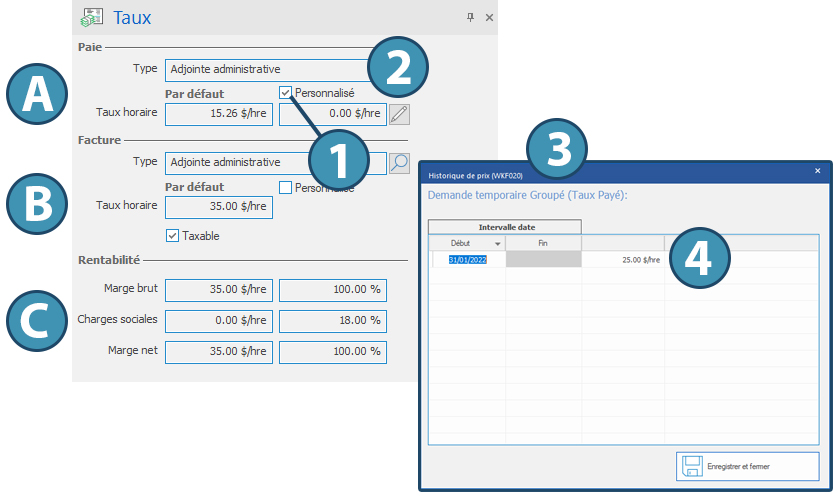This screenshot has height=500, width=838.
Task: Click the magnifier icon beside Facture type
Action: point(399,162)
